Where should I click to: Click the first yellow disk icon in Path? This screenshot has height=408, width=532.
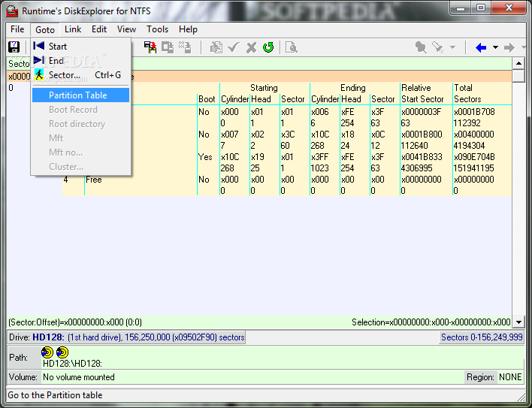pyautogui.click(x=47, y=352)
